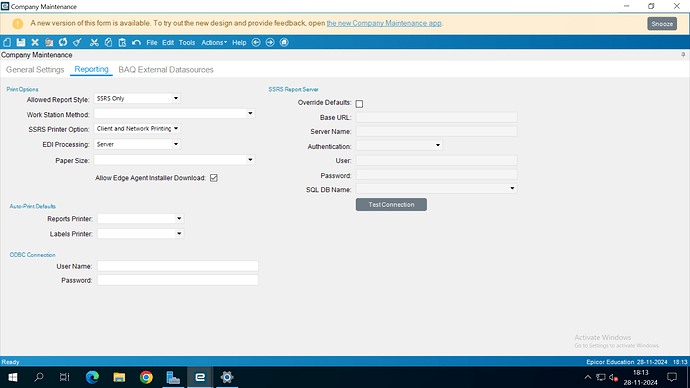Open the new Company Maintenance app link
690x388 pixels.
[384, 23]
